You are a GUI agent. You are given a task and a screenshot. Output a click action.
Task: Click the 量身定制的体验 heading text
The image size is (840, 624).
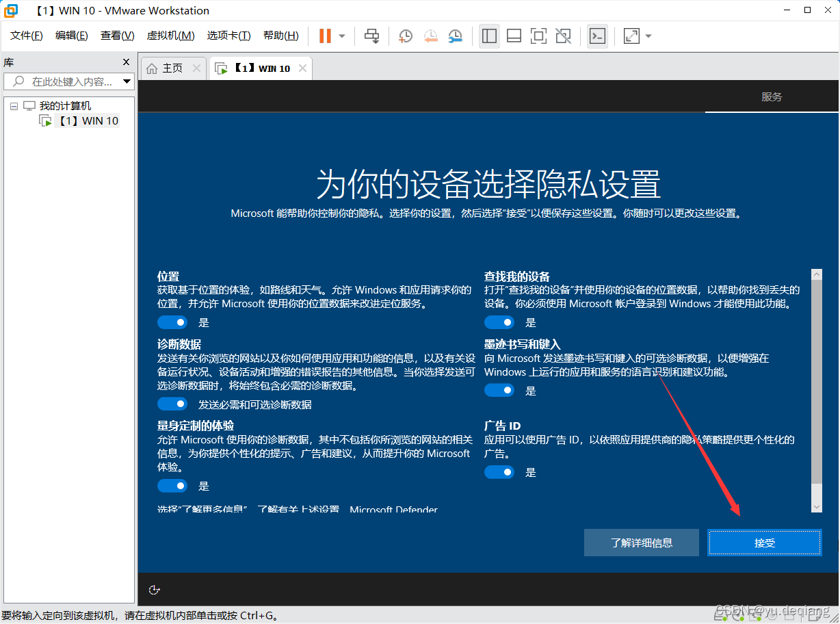tap(196, 426)
